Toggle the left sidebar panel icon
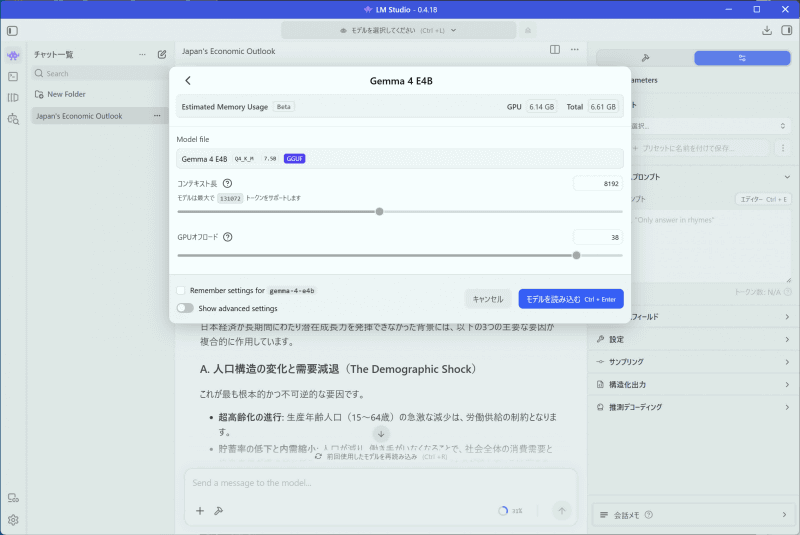The width and height of the screenshot is (800, 535). 13,31
